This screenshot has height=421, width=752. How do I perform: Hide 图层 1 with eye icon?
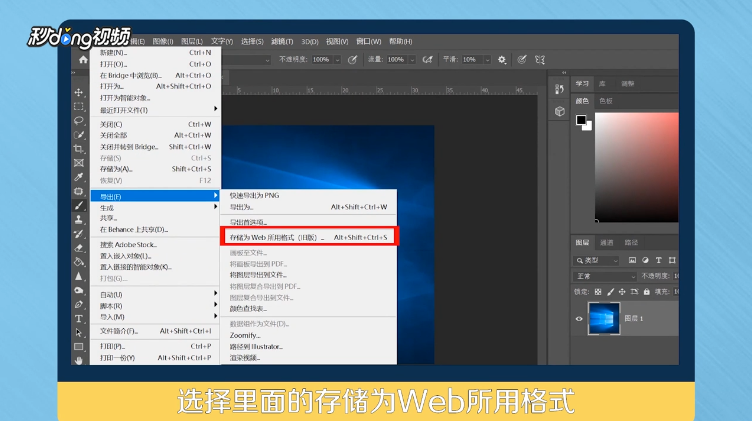click(579, 319)
